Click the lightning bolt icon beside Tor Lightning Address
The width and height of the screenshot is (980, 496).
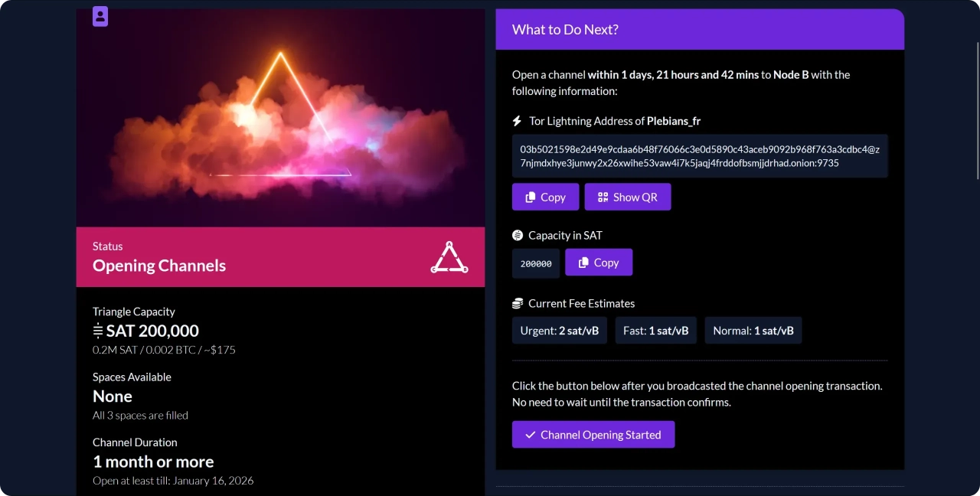(x=518, y=121)
